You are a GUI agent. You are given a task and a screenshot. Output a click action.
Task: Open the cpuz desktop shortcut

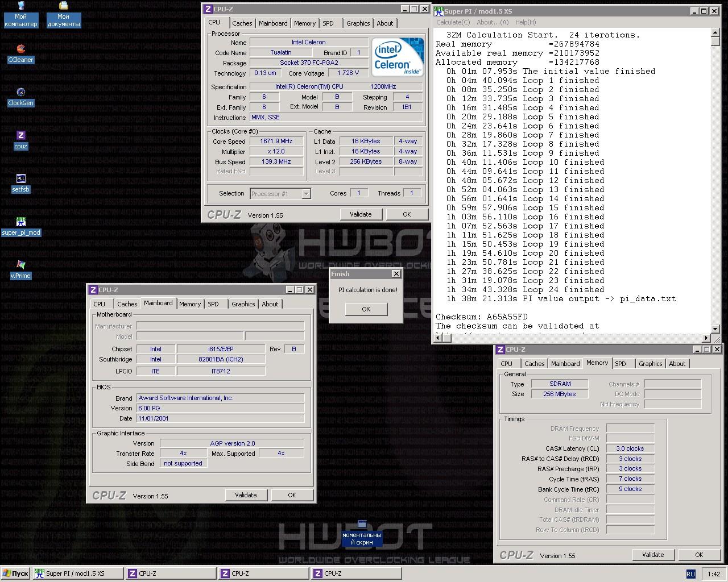point(21,140)
